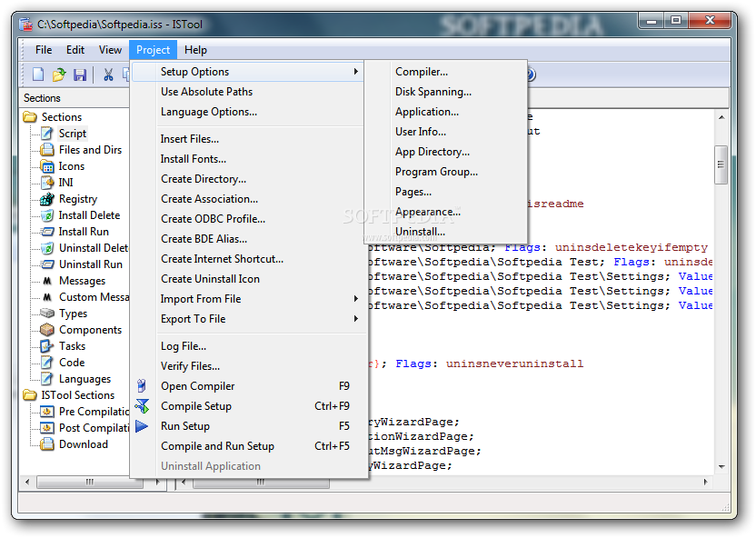Select Custom Messages tree item
The width and height of the screenshot is (756, 538).
point(94,297)
